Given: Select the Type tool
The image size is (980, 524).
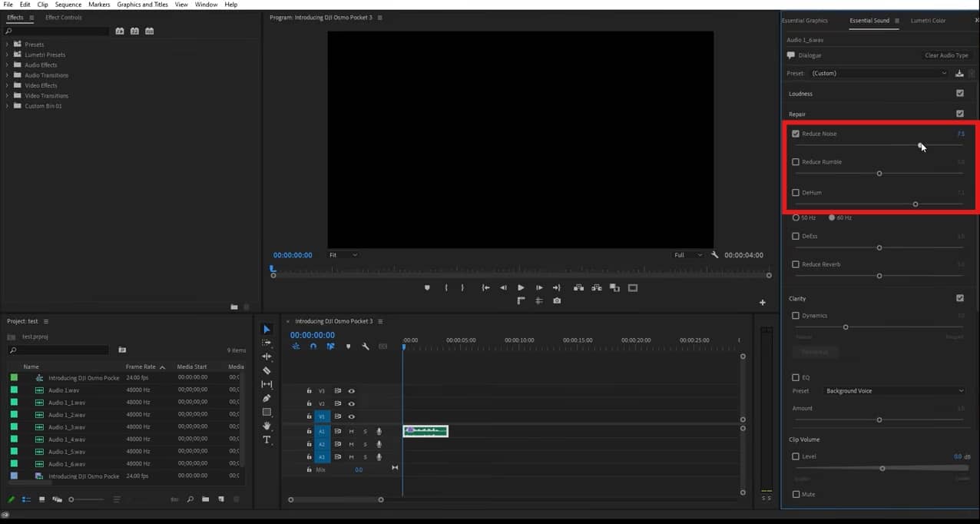Looking at the screenshot, I should click(x=267, y=439).
